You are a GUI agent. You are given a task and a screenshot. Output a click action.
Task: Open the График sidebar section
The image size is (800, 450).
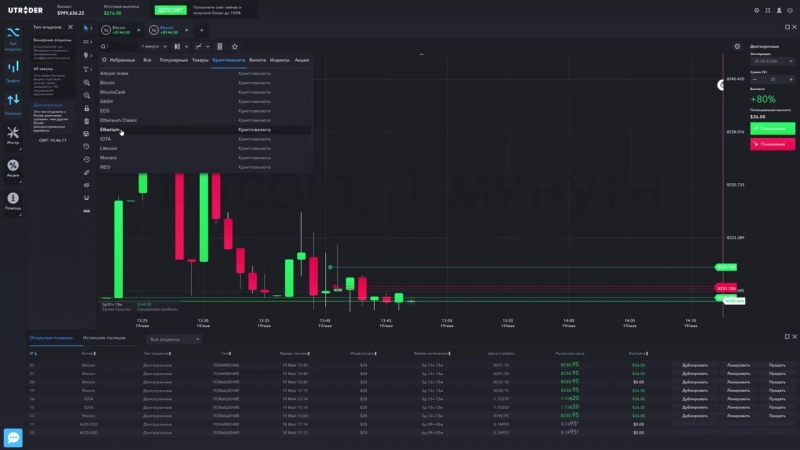point(13,71)
